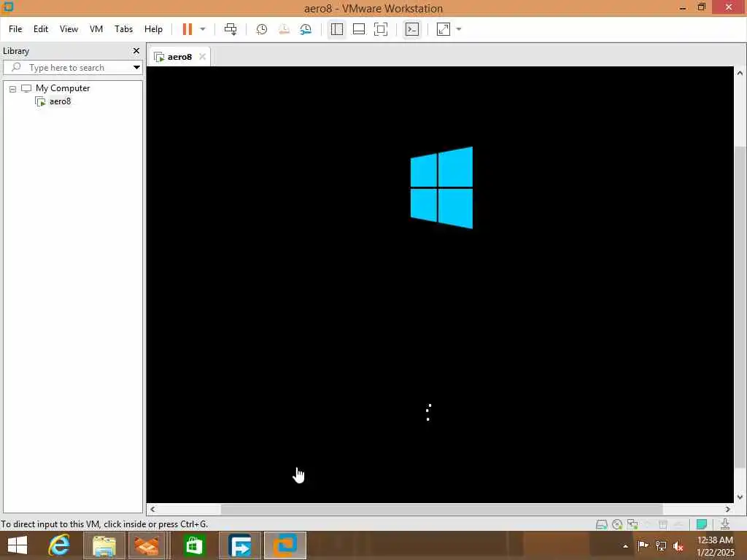Screen dimensions: 747x560
Task: Close the aero8 tab
Action: 203,57
